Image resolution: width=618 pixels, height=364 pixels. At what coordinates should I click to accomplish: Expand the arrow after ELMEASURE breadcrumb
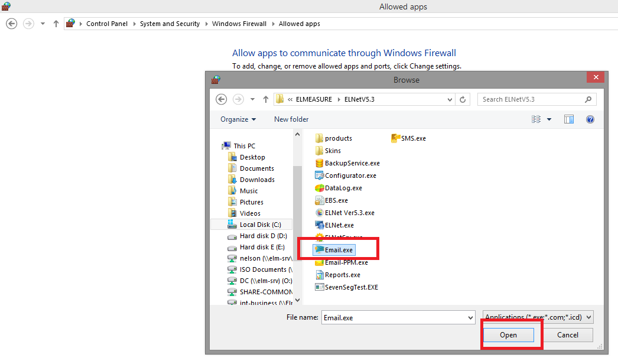[339, 99]
